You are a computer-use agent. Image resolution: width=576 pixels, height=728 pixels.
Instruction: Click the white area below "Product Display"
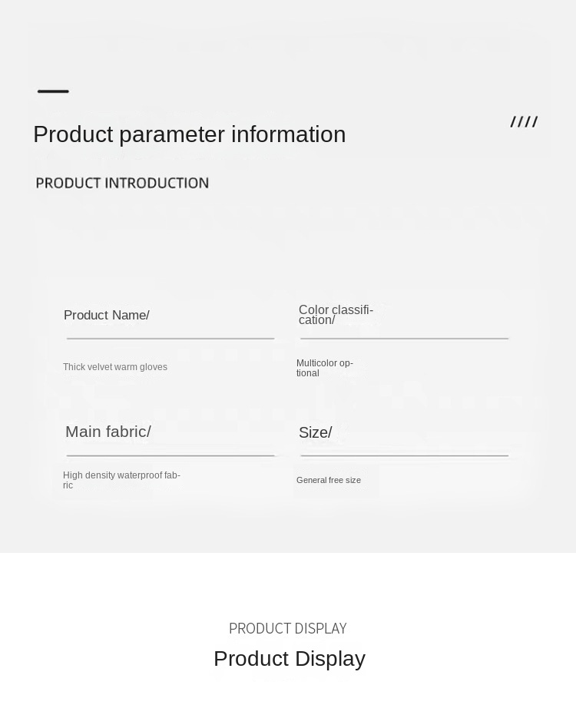(288, 703)
